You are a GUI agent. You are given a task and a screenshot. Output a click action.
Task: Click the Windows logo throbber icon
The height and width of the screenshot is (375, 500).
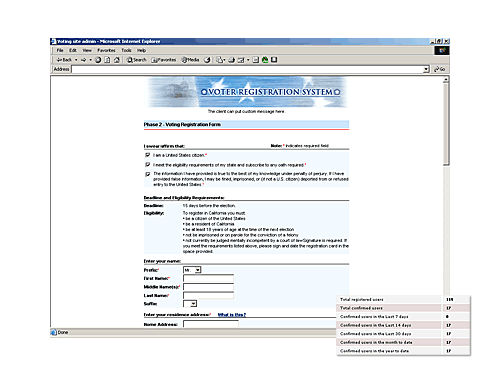point(442,50)
